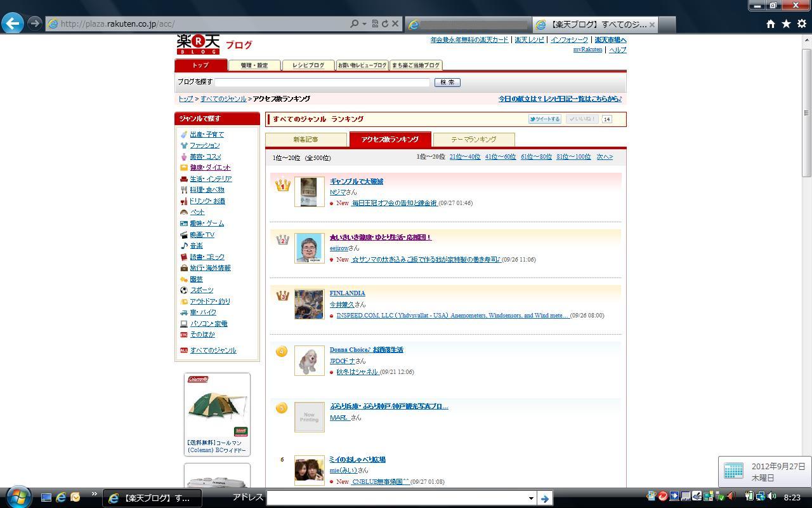The width and height of the screenshot is (812, 508).
Task: Open the browser Home icon
Action: click(770, 23)
